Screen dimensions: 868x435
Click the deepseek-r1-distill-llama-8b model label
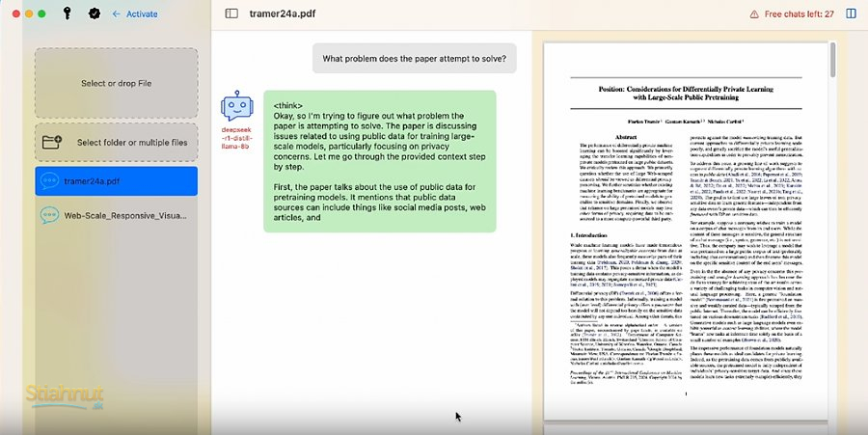pyautogui.click(x=236, y=138)
